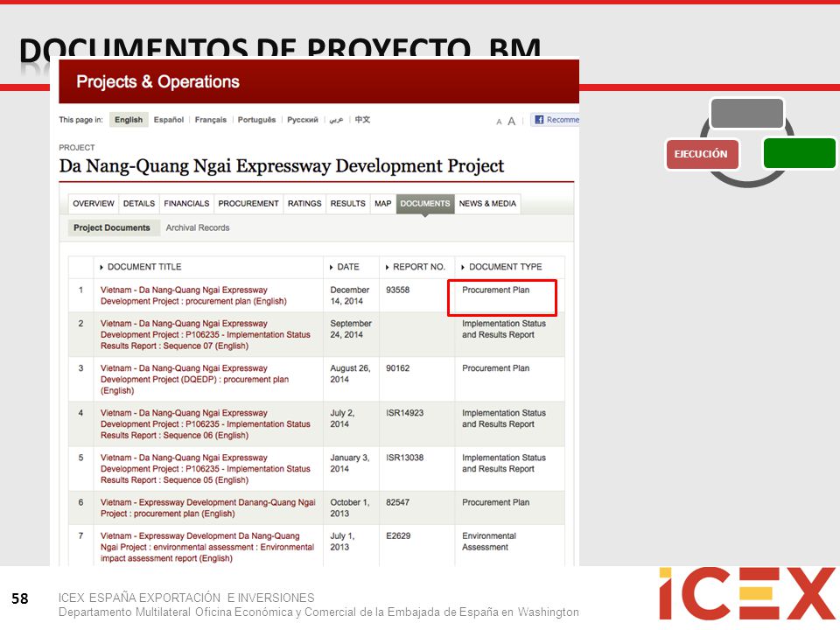Click the green box in cycle diagram
This screenshot has height=630, width=840.
pos(799,153)
